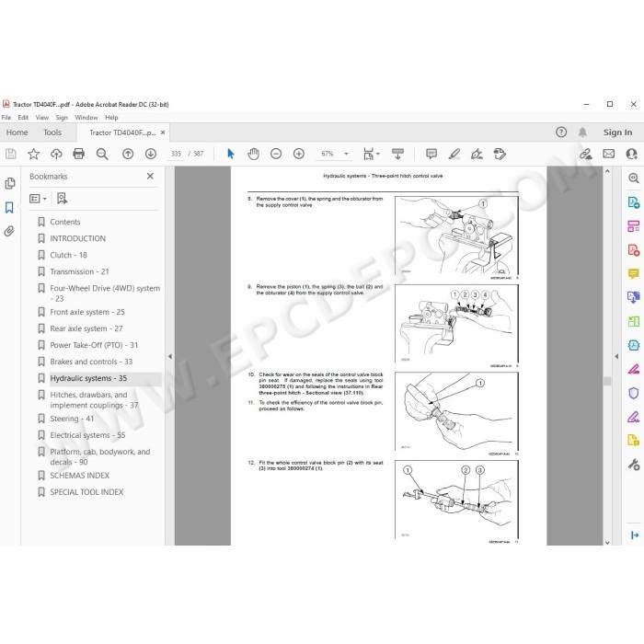Image resolution: width=644 pixels, height=644 pixels.
Task: Open the Attachments paperclip panel
Action: (9, 231)
